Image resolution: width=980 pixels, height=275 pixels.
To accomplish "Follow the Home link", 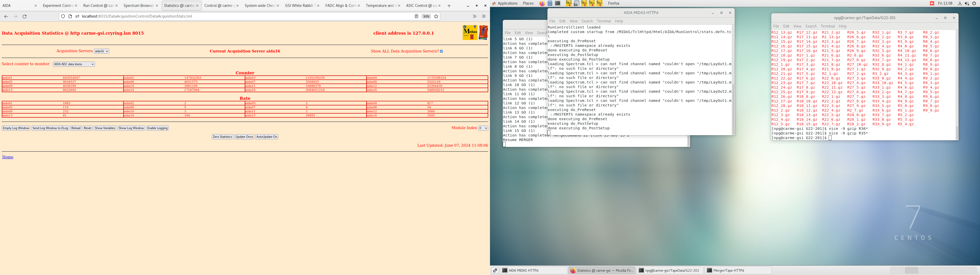I will [8, 157].
